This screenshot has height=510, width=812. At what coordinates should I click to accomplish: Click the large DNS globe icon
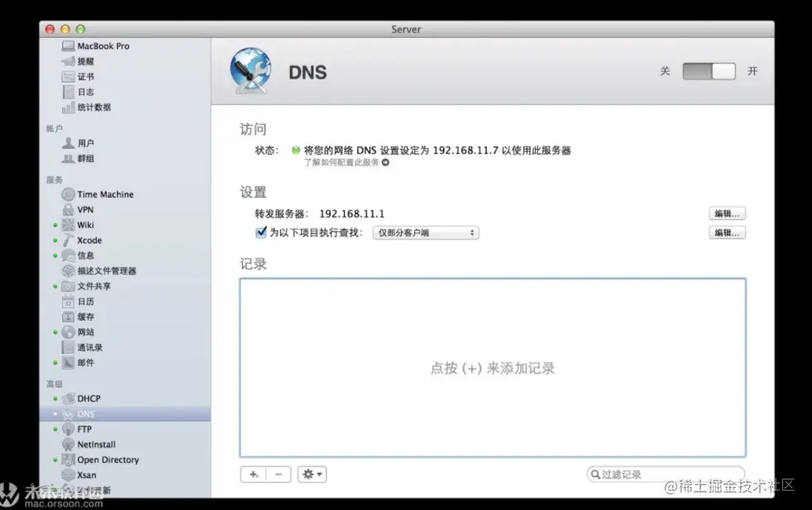[251, 71]
